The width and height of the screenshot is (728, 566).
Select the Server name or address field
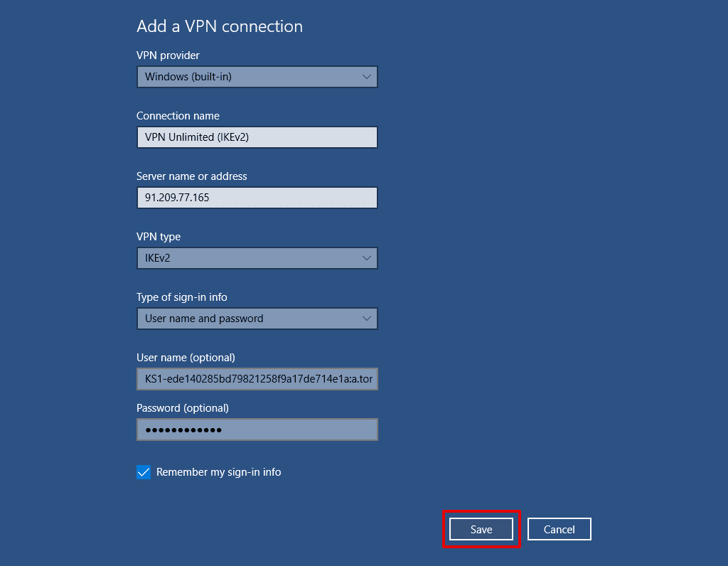(x=257, y=197)
